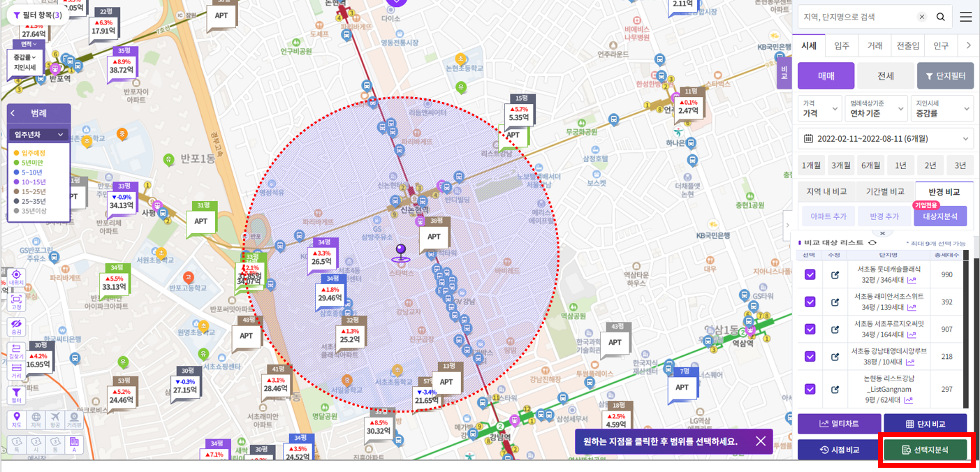This screenshot has width=980, height=472.
Task: Select the 거리 distance ruler tool
Action: pos(16,371)
